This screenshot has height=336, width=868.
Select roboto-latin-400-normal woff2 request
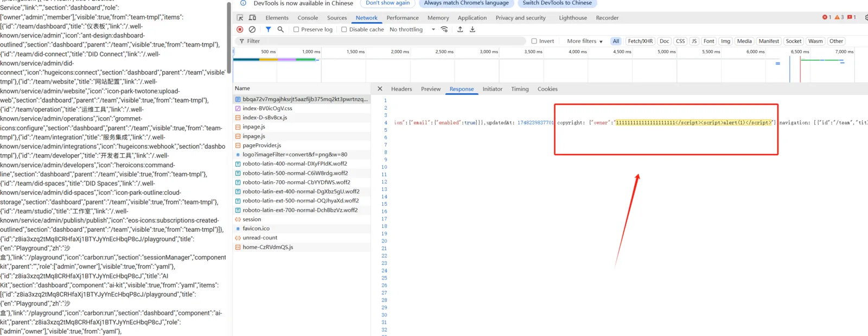pos(302,164)
